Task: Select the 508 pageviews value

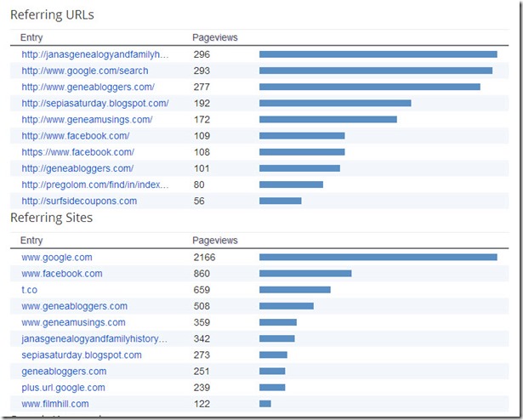Action: coord(202,306)
